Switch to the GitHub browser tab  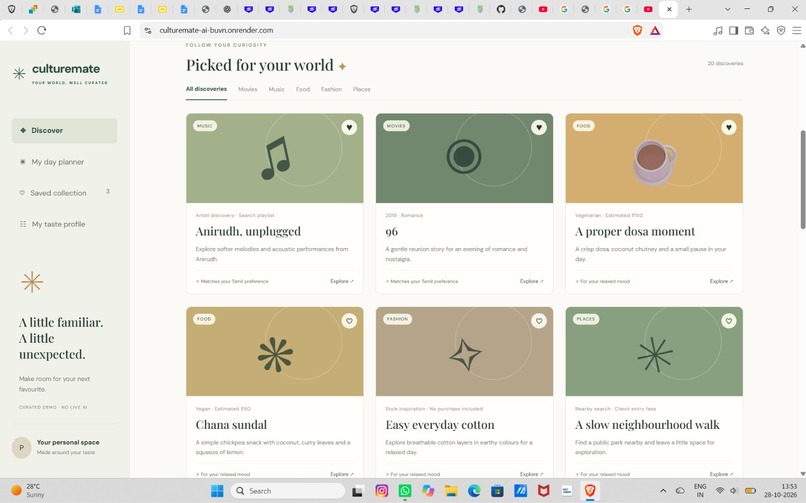pyautogui.click(x=501, y=9)
